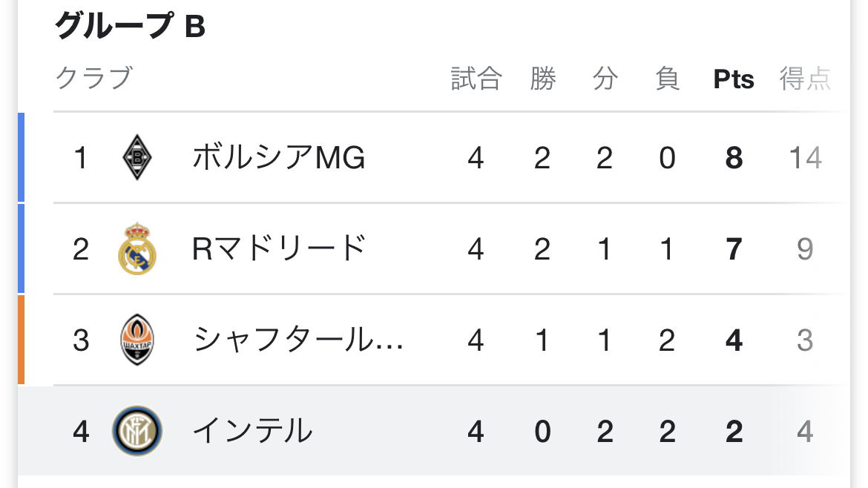Screen dimensions: 868x488
Task: Click Real Madrid's 7 points value
Action: pos(734,249)
